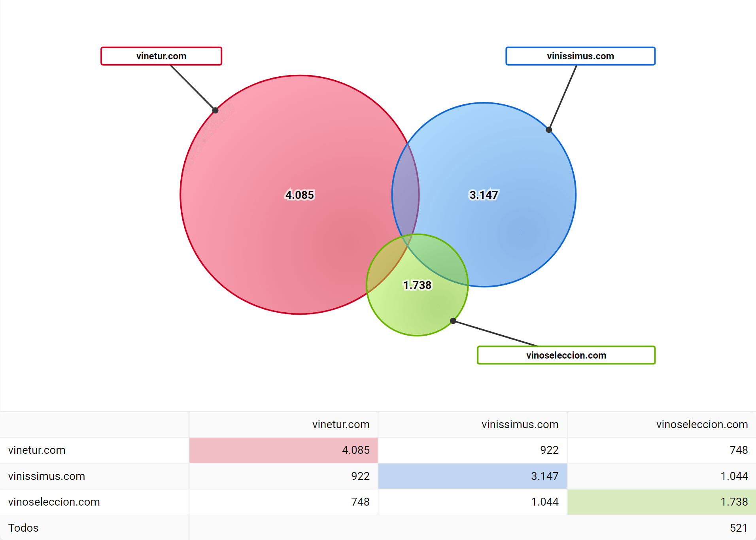Click the 1.044 cell in the vinoseleccion.com row
756x540 pixels.
click(x=544, y=502)
